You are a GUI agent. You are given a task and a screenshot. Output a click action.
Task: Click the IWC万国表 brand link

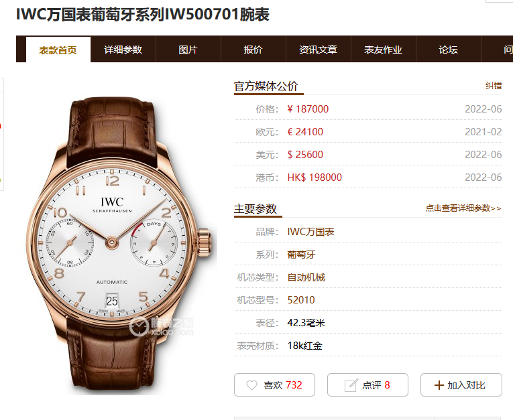tap(310, 232)
